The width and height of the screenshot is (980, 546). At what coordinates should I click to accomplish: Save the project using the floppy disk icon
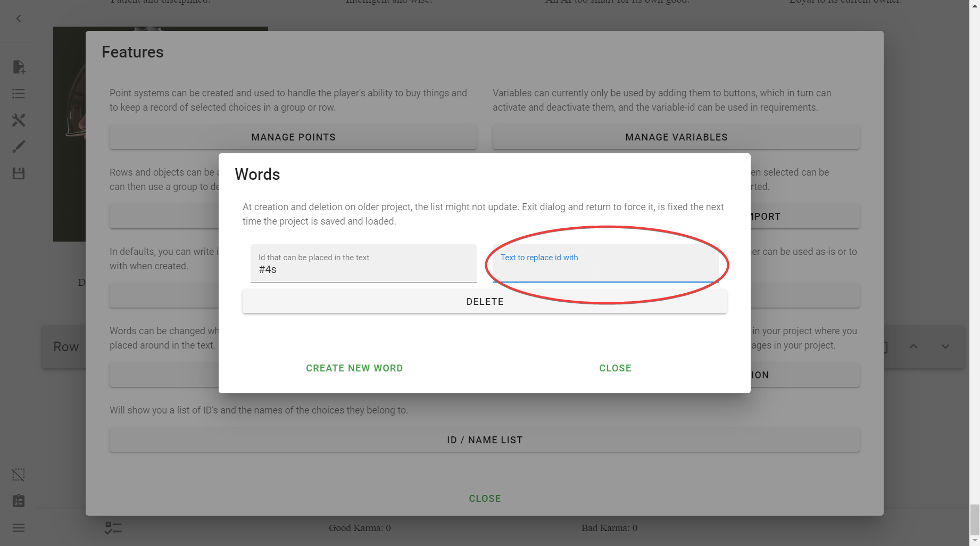(19, 172)
